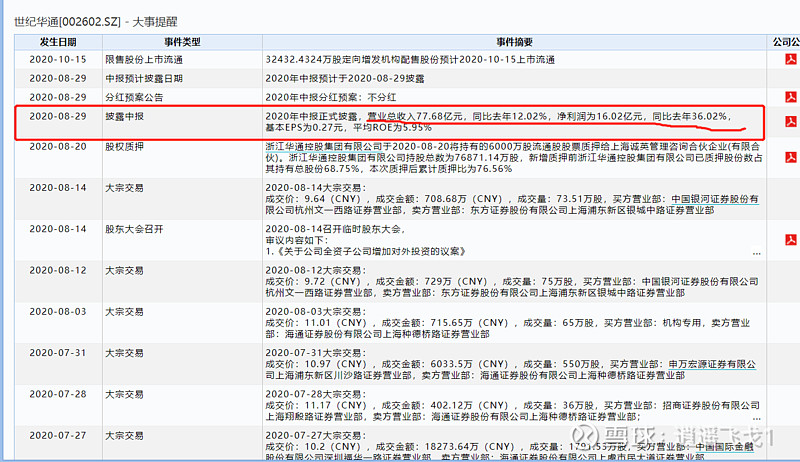
Task: Click the 事件类型 column header
Action: [x=182, y=42]
